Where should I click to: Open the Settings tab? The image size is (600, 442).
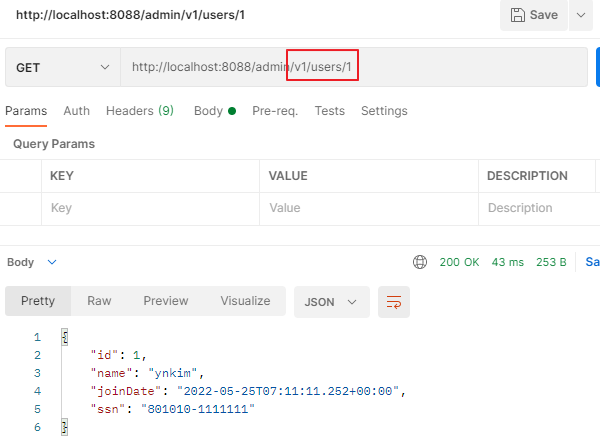384,111
